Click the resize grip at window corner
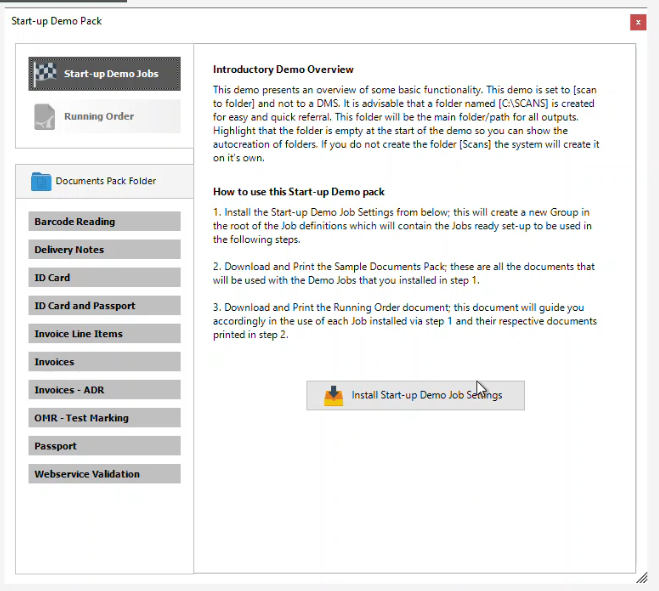Image resolution: width=659 pixels, height=591 pixels. pos(641,577)
